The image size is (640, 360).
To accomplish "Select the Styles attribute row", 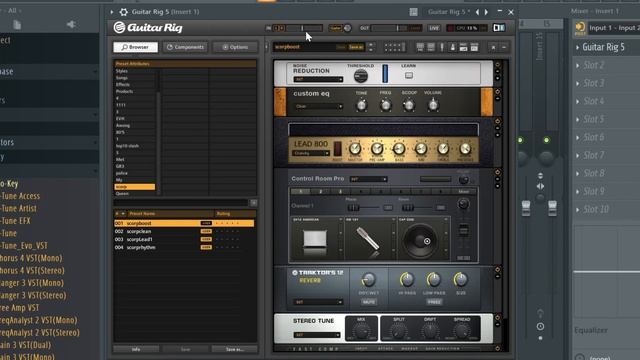I will 135,71.
